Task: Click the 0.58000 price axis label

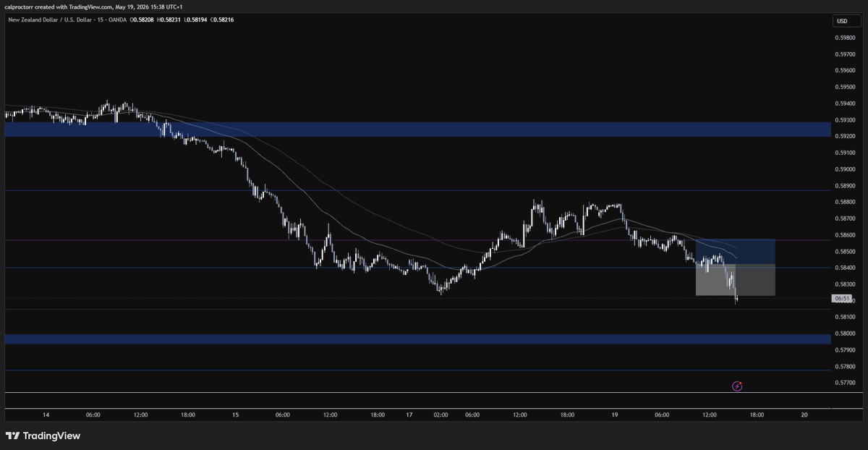Action: coord(846,334)
